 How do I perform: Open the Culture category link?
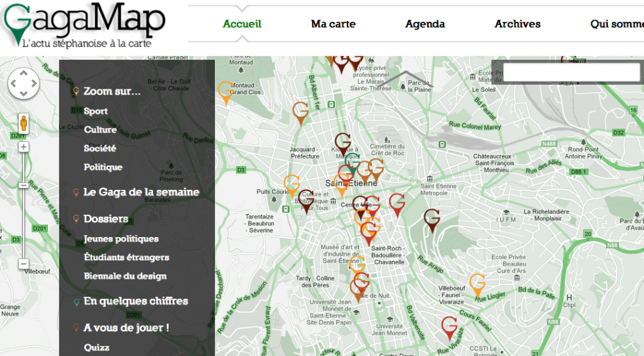[x=100, y=130]
